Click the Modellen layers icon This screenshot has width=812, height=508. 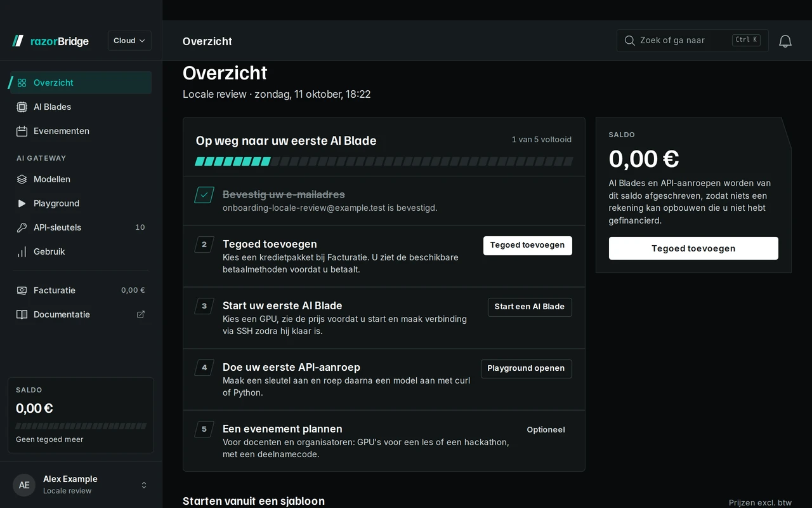click(x=22, y=179)
